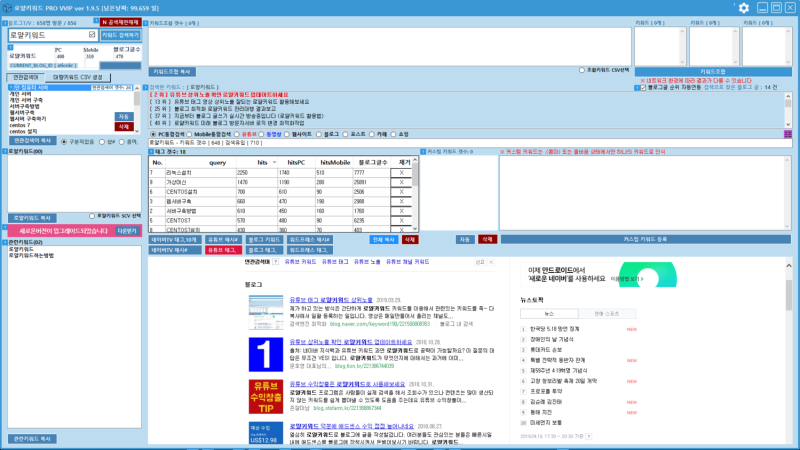Switch to 대량키워드 CSV 생성 tab

coord(78,77)
